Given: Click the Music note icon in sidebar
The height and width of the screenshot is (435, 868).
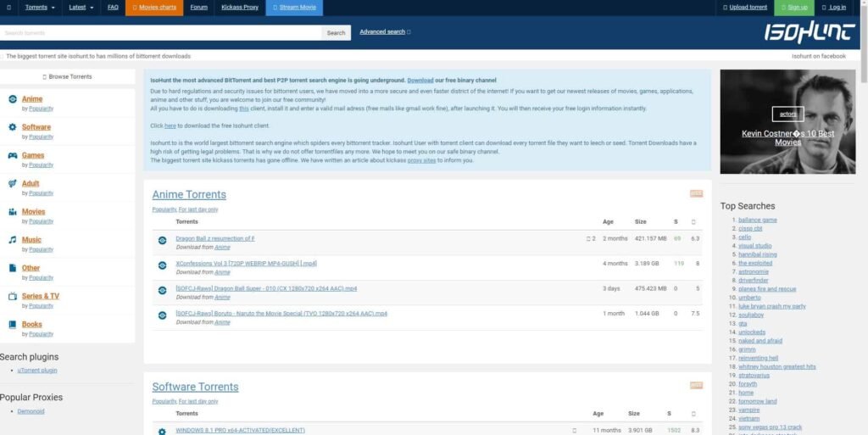Looking at the screenshot, I should (12, 240).
